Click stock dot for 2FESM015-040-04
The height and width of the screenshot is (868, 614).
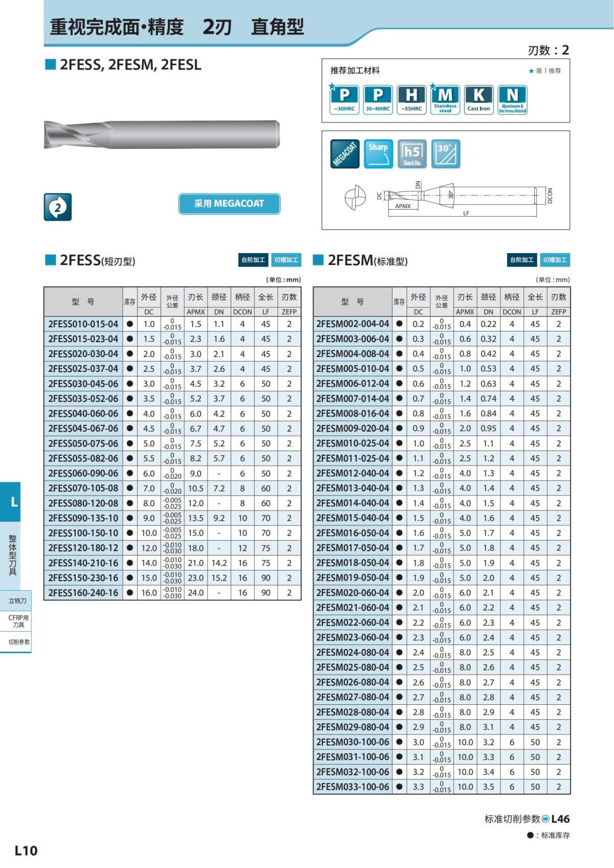click(399, 518)
